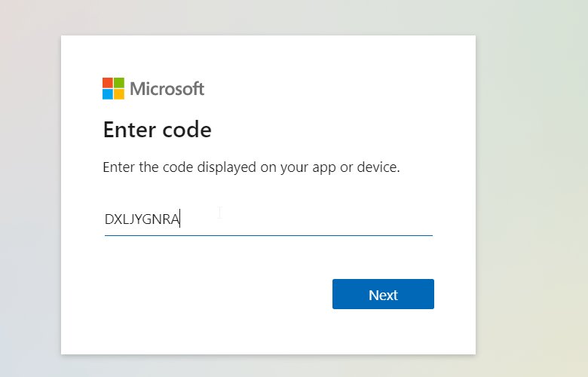Click on the typed code DXLJYGNRA
588x377 pixels.
[x=142, y=219]
